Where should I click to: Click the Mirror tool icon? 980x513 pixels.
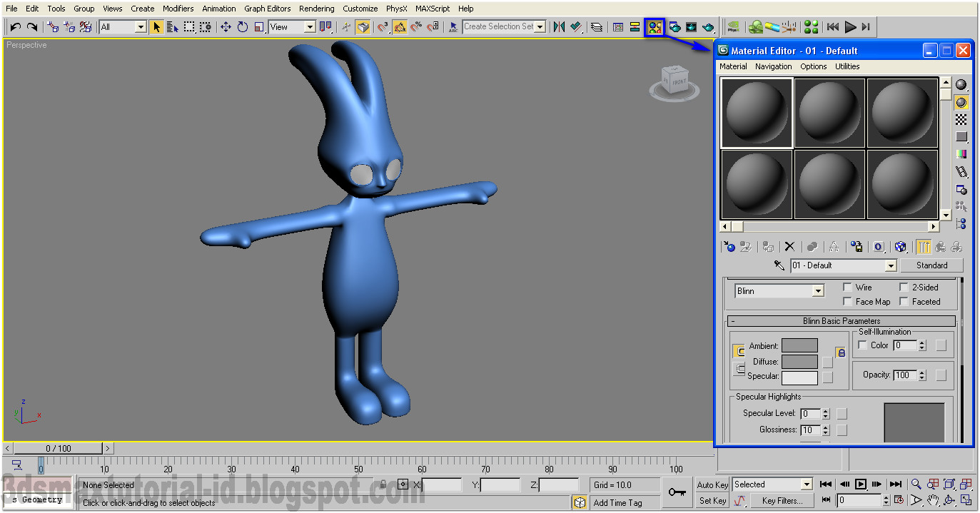[559, 27]
